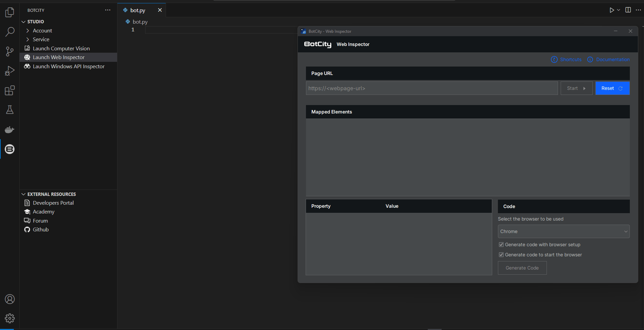Select the BotCity activity bar icon
This screenshot has width=644, height=330.
10,149
